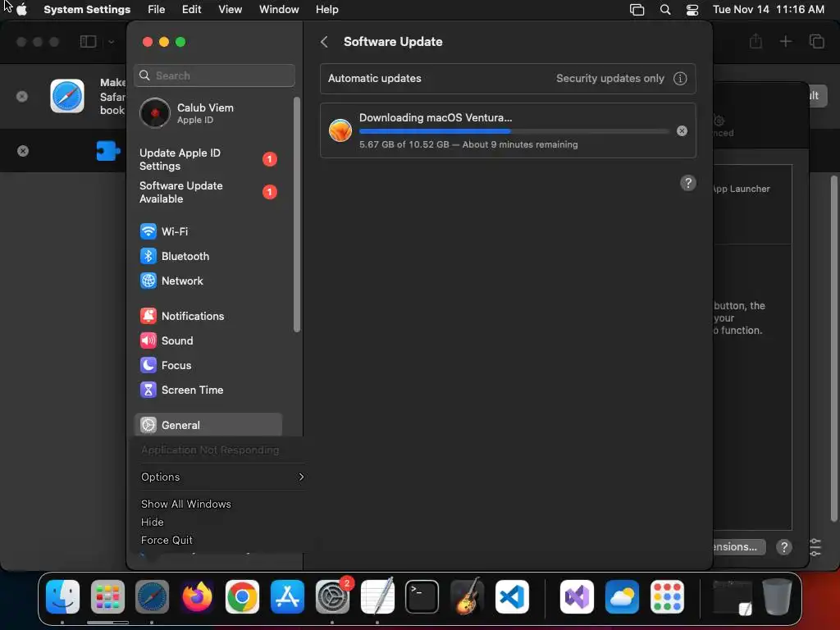Select Bluetooth in the sidebar
840x630 pixels.
[x=208, y=256]
